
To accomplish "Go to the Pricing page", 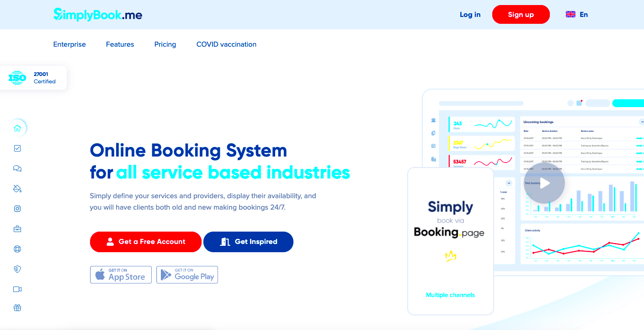I will pos(165,44).
